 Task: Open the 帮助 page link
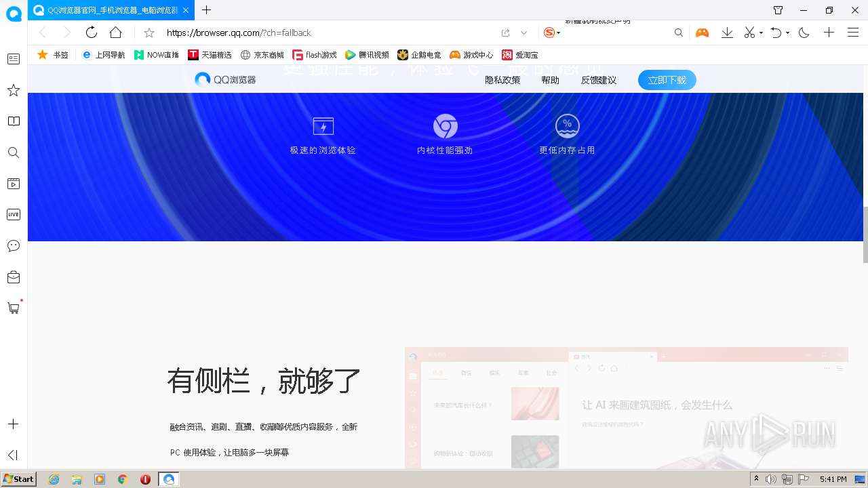[550, 80]
